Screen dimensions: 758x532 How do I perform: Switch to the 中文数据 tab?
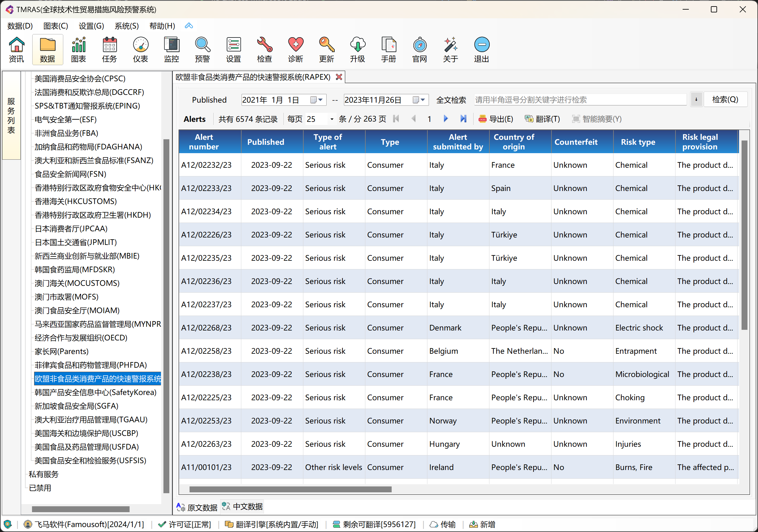242,507
